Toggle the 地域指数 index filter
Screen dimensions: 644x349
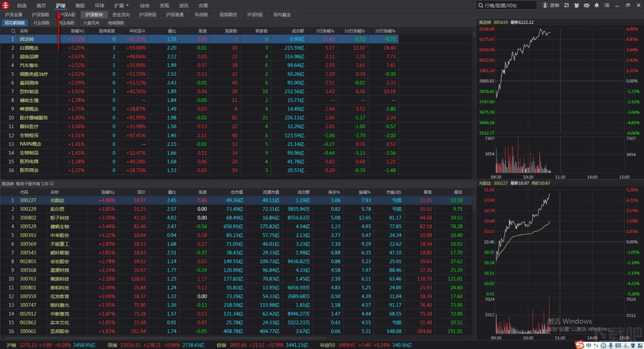[116, 23]
